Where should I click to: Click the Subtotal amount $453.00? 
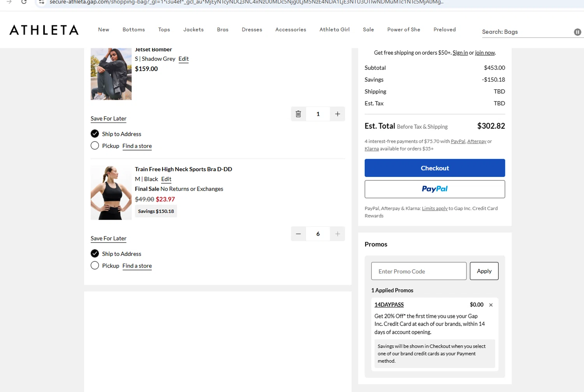tap(494, 68)
